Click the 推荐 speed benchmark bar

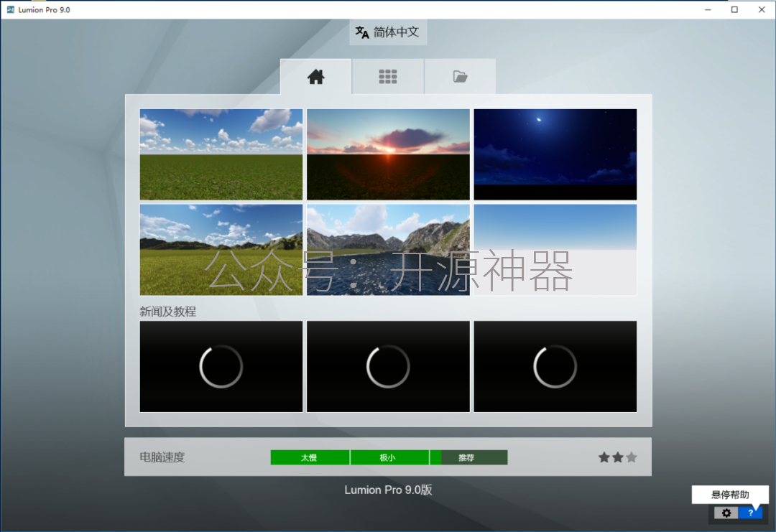click(468, 457)
